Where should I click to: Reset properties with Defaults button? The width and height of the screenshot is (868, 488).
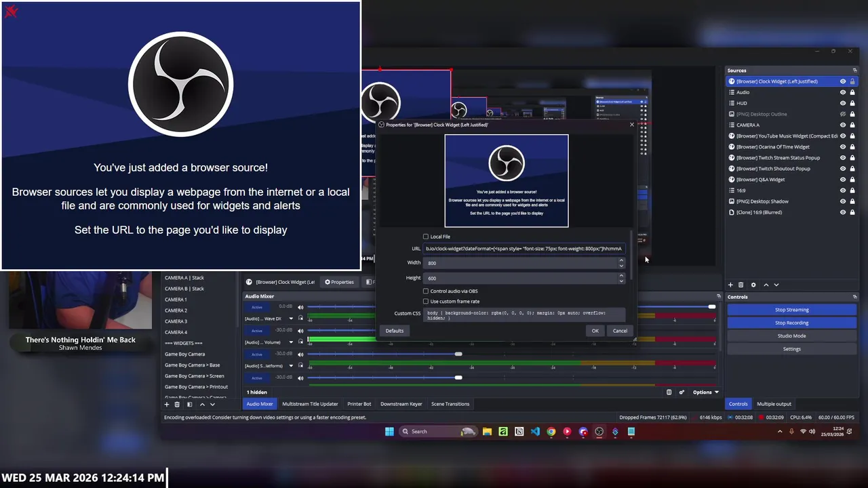pos(395,331)
